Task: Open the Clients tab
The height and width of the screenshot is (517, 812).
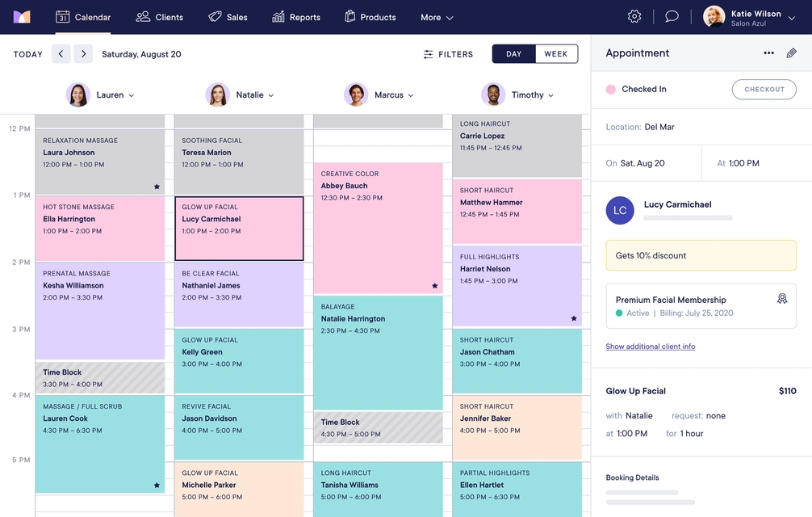Action: pyautogui.click(x=160, y=17)
